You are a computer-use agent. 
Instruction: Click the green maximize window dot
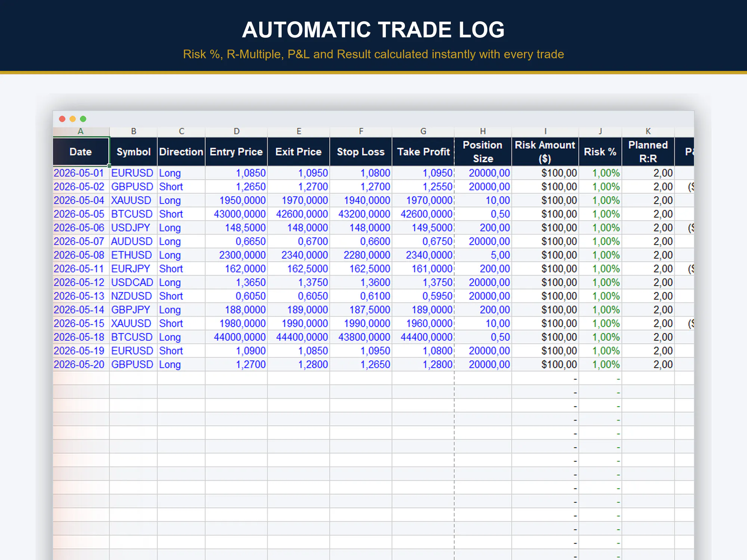coord(83,119)
